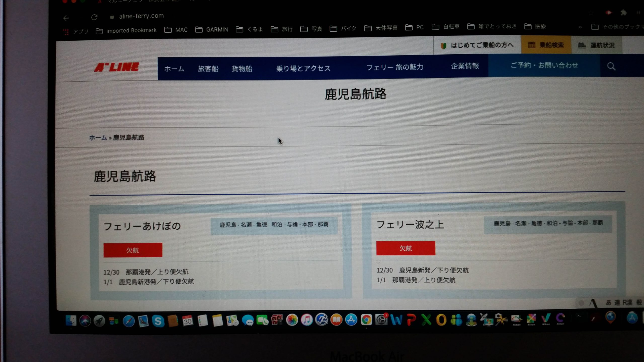This screenshot has width=644, height=362.
Task: Open the 自転車 bookmark folder
Action: (x=446, y=27)
